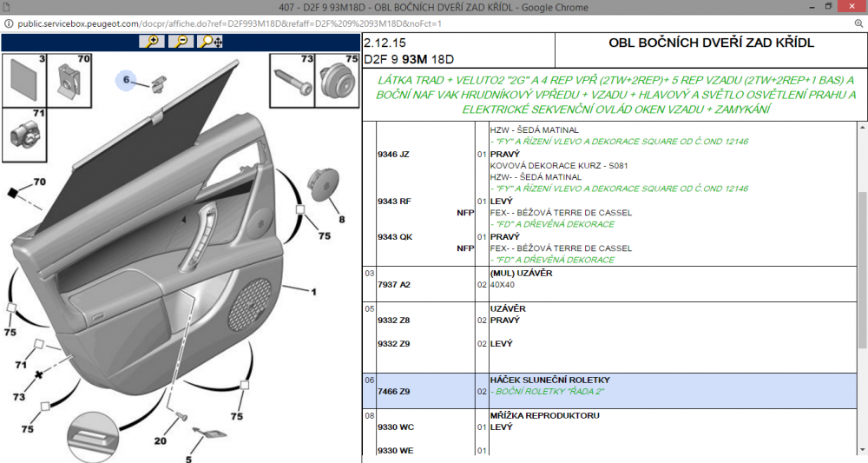
Task: Minimize the Chrome window
Action: click(812, 7)
